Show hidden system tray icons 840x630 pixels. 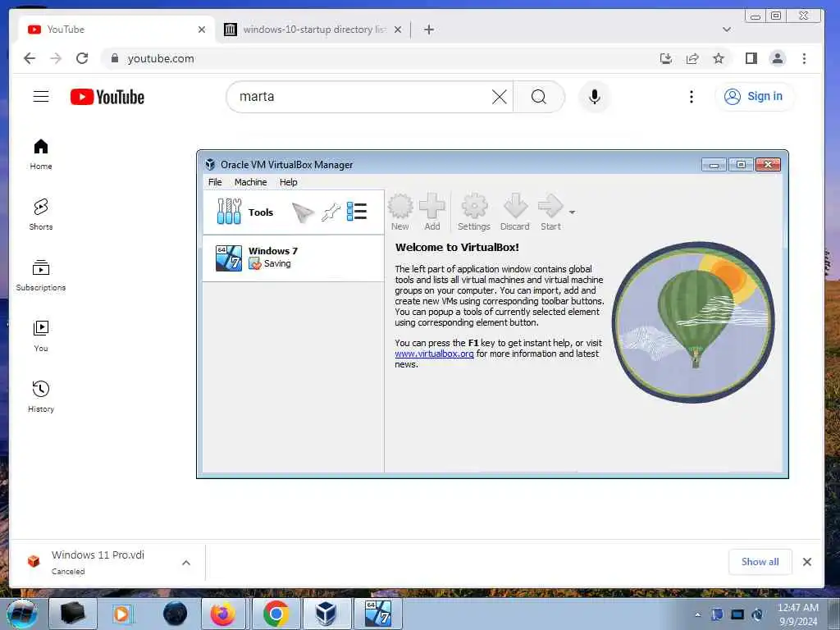pyautogui.click(x=697, y=615)
